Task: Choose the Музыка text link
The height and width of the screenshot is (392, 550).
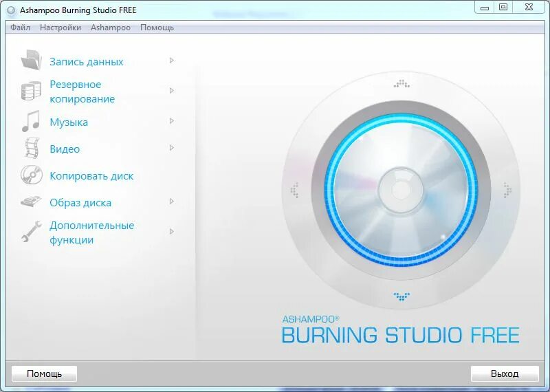Action: (69, 122)
